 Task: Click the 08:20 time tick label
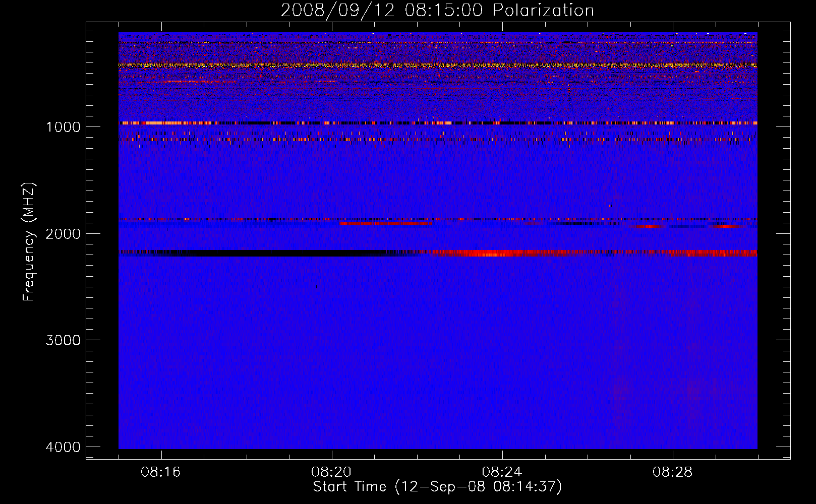click(331, 472)
